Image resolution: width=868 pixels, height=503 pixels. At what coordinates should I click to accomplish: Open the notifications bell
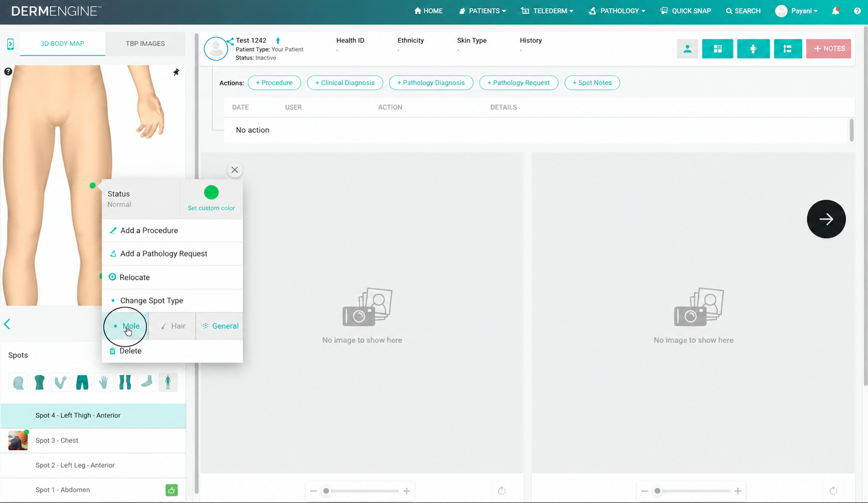pyautogui.click(x=835, y=11)
